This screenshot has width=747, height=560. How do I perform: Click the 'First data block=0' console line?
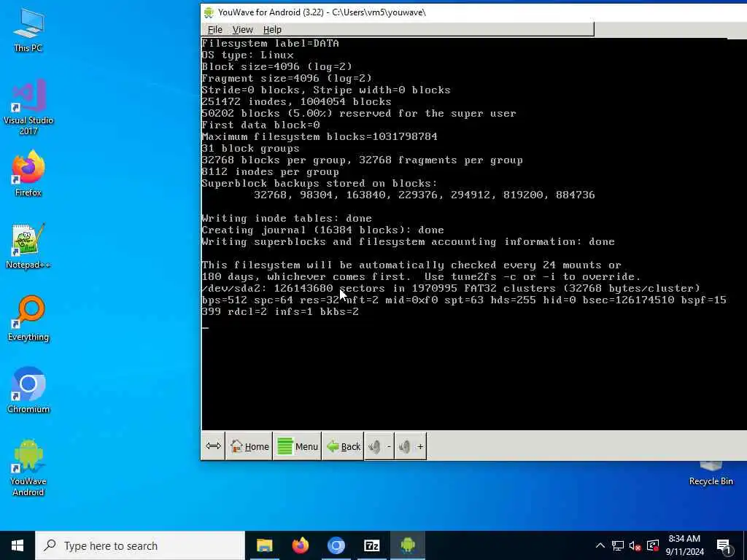[x=260, y=125]
